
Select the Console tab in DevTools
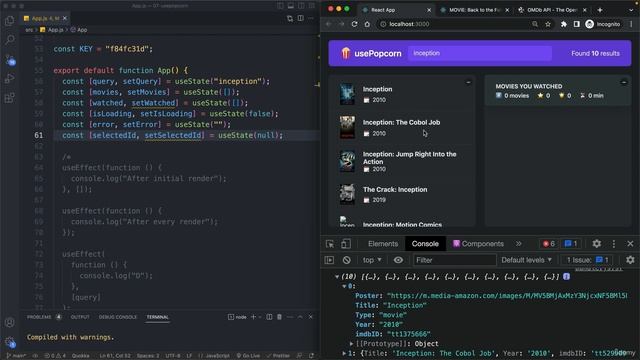click(x=425, y=244)
